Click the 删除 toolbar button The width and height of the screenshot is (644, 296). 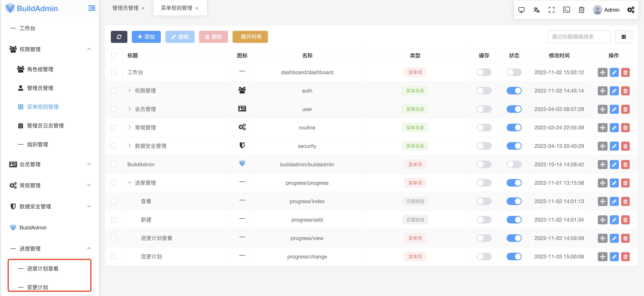213,37
